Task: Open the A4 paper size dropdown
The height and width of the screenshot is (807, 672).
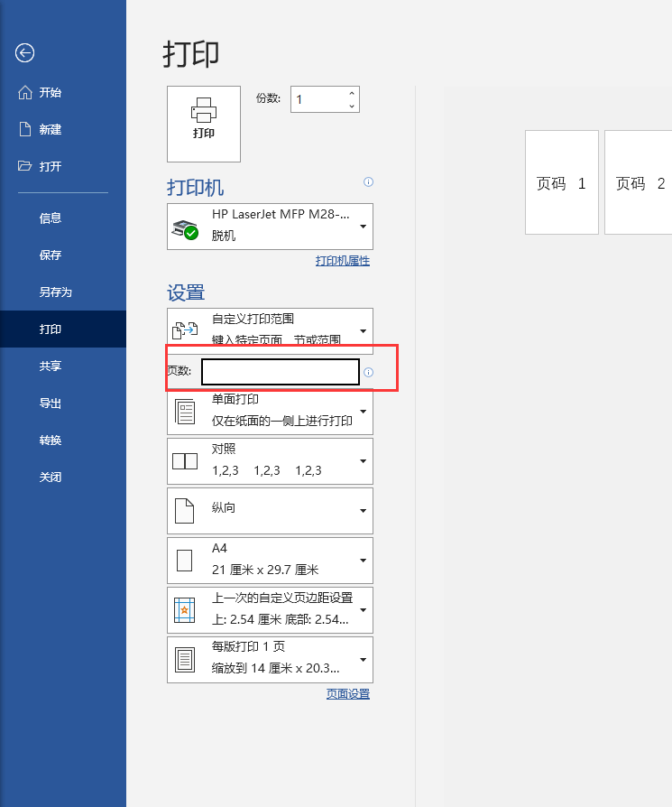Action: (270, 561)
